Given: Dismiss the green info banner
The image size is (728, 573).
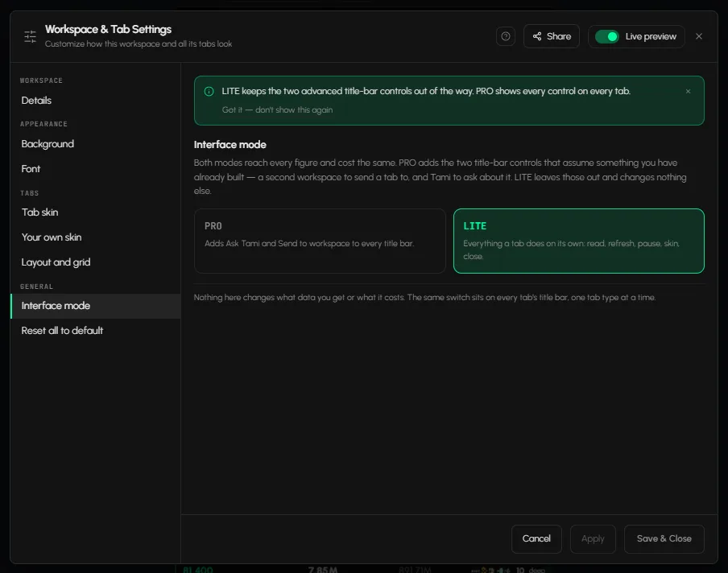Looking at the screenshot, I should (688, 92).
